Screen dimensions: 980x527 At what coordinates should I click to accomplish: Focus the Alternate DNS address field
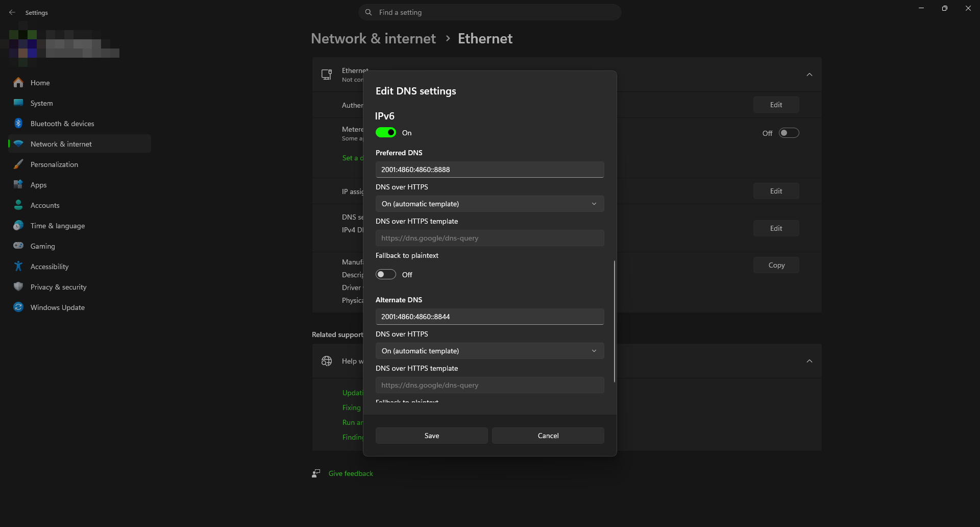[490, 317]
